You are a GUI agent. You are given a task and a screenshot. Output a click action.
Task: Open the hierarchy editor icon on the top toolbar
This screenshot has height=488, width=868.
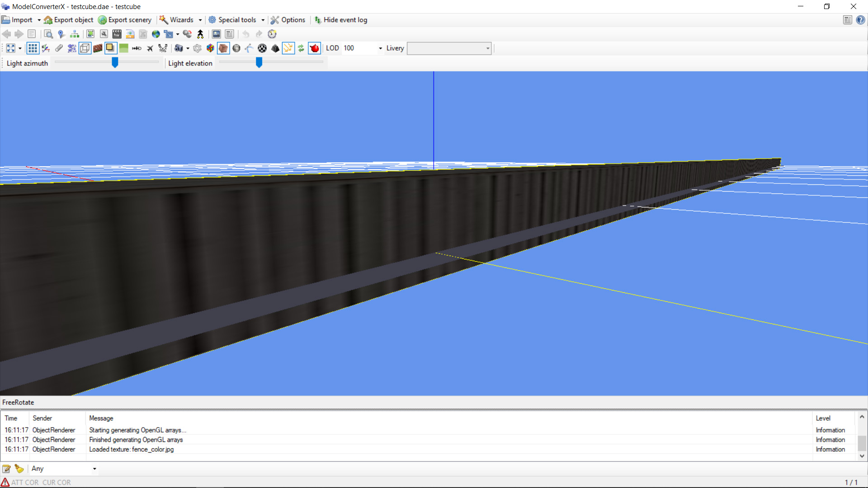click(x=75, y=34)
